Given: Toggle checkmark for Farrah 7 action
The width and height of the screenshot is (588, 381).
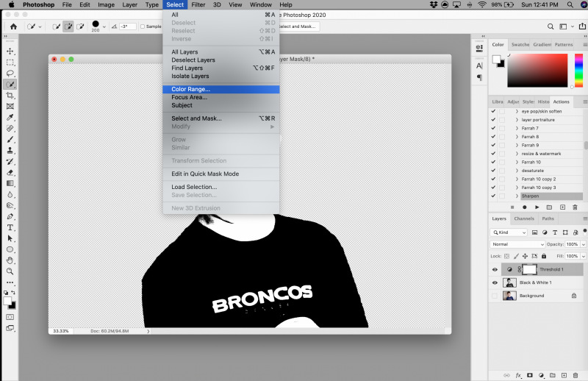Looking at the screenshot, I should pos(493,129).
